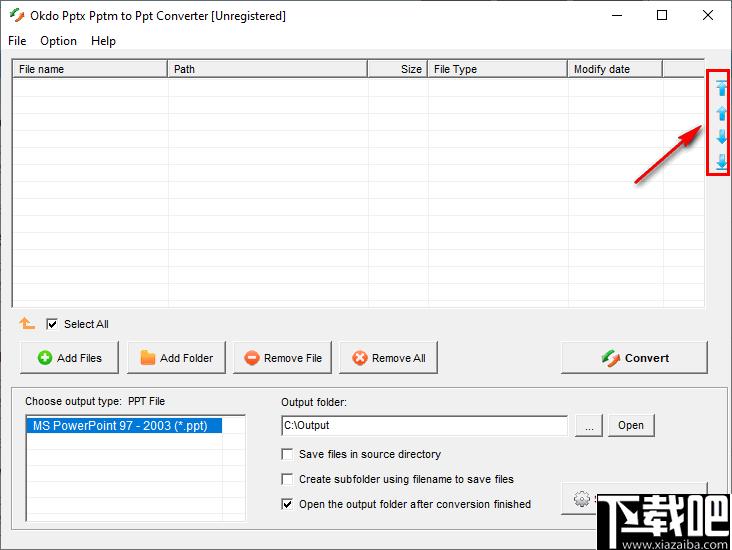The image size is (732, 550).
Task: Click the Remove File button
Action: point(282,358)
